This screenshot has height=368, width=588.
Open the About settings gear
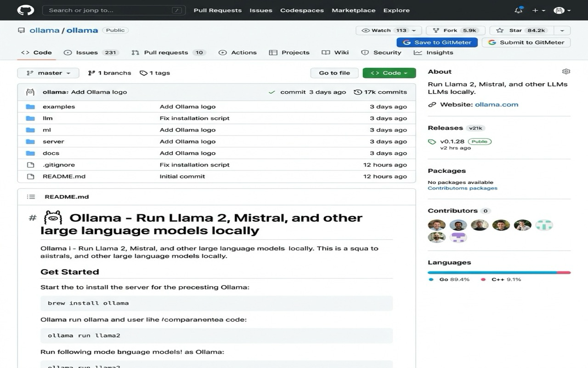tap(566, 71)
